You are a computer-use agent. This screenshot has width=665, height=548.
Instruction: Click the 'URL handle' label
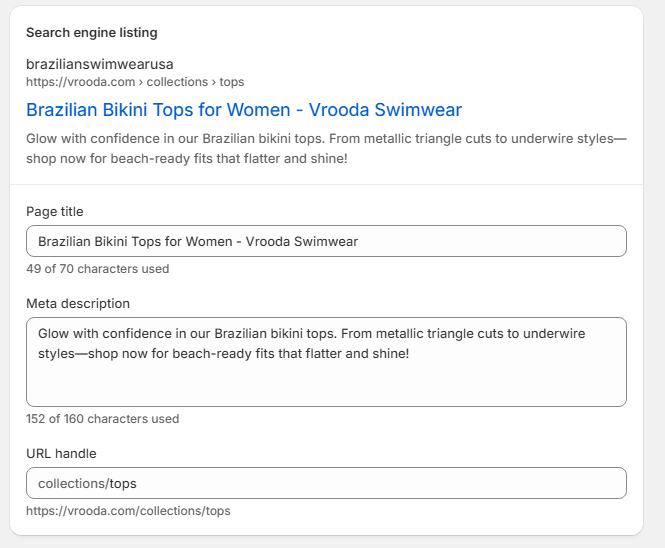(61, 453)
